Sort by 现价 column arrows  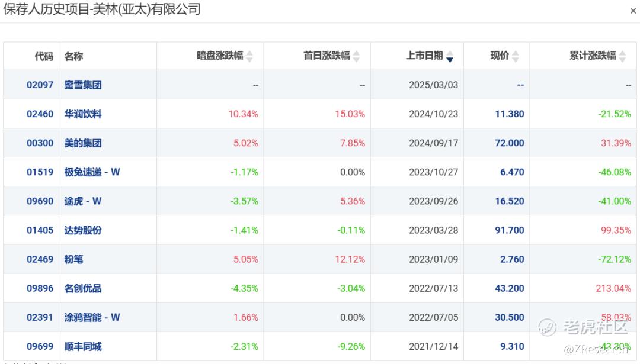tap(516, 56)
